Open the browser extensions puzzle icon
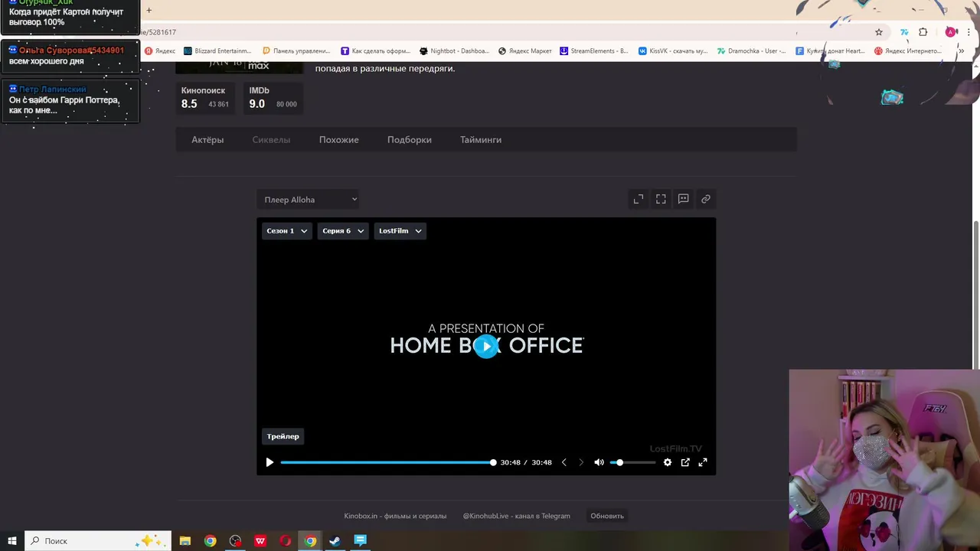Image resolution: width=980 pixels, height=551 pixels. (x=923, y=32)
